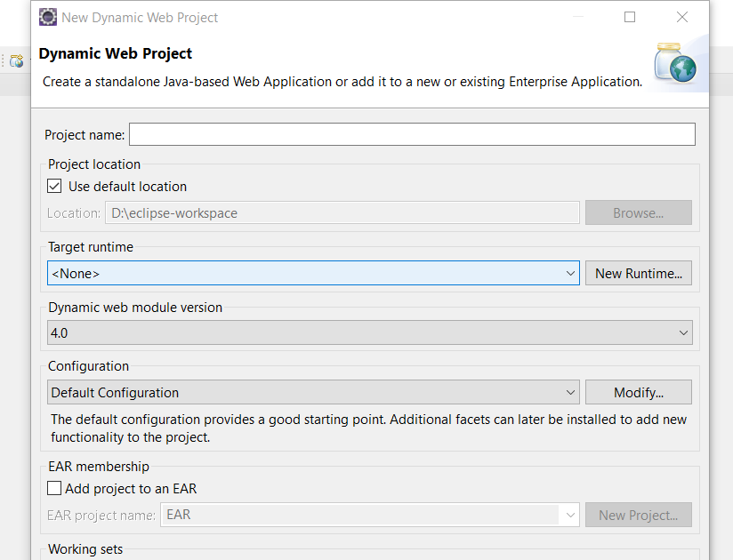Expand the Dynamic web module version list
Image resolution: width=733 pixels, height=560 pixels.
click(x=684, y=332)
